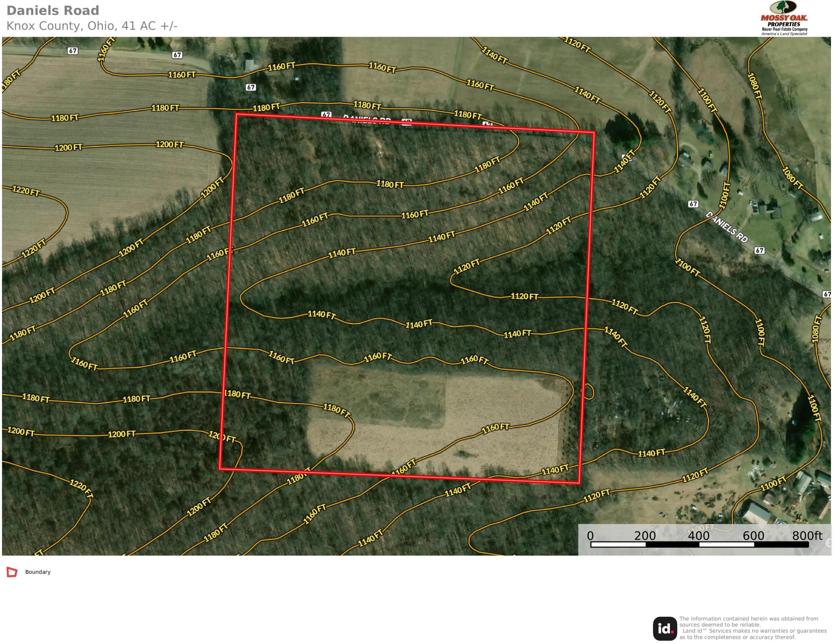This screenshot has height=644, width=834.
Task: Click the "200" scale bar label
Action: coord(645,536)
